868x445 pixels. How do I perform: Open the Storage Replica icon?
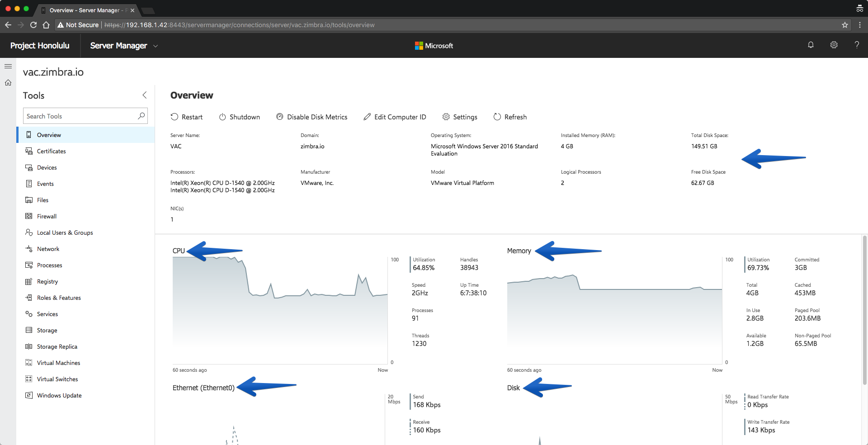29,346
